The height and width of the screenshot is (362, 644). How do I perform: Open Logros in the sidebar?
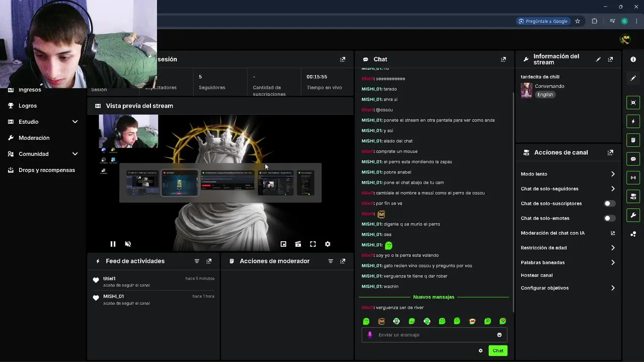28,106
